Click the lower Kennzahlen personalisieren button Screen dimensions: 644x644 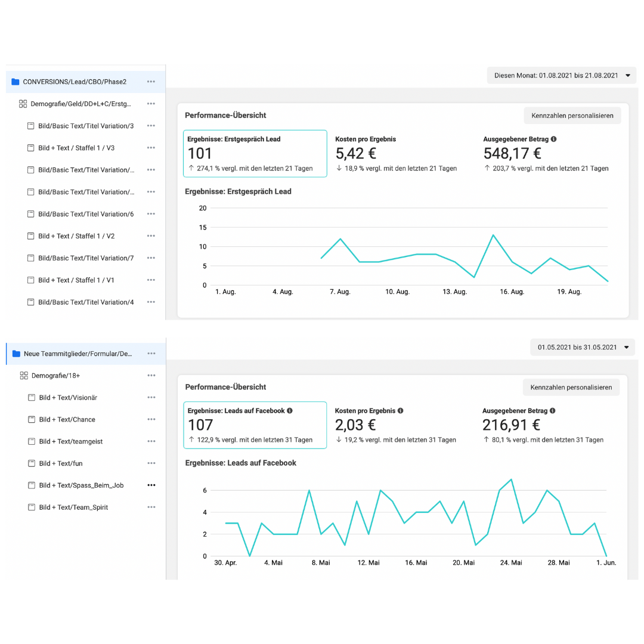571,388
